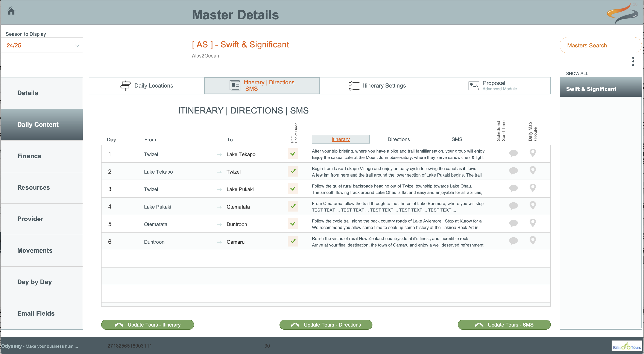
Task: Click Day 4 itinerary text with TEST TEXT
Action: pos(398,207)
